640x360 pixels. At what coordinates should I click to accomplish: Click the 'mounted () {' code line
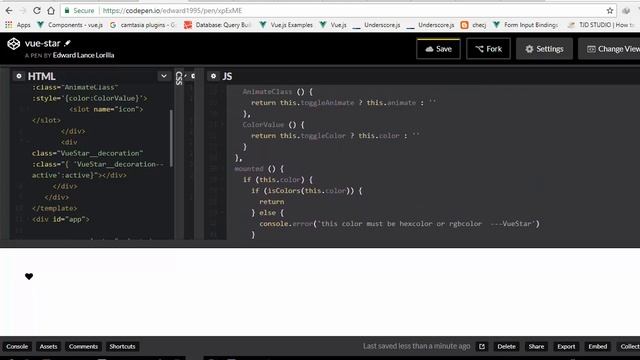tap(259, 169)
